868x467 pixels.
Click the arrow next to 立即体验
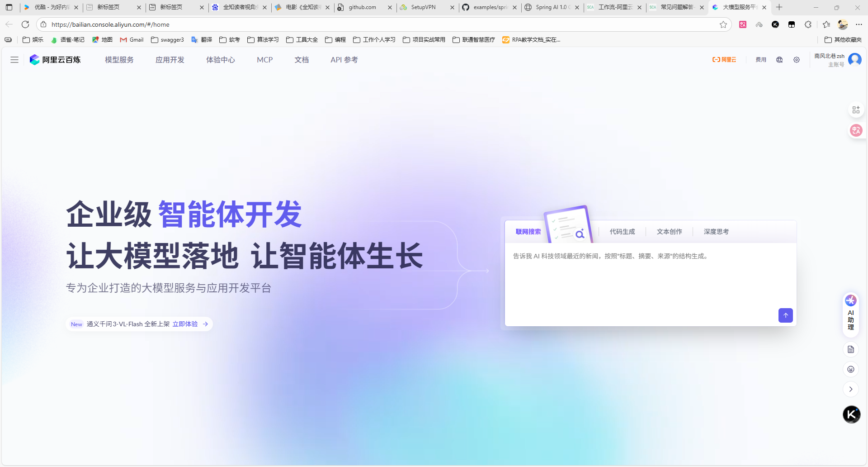point(206,324)
